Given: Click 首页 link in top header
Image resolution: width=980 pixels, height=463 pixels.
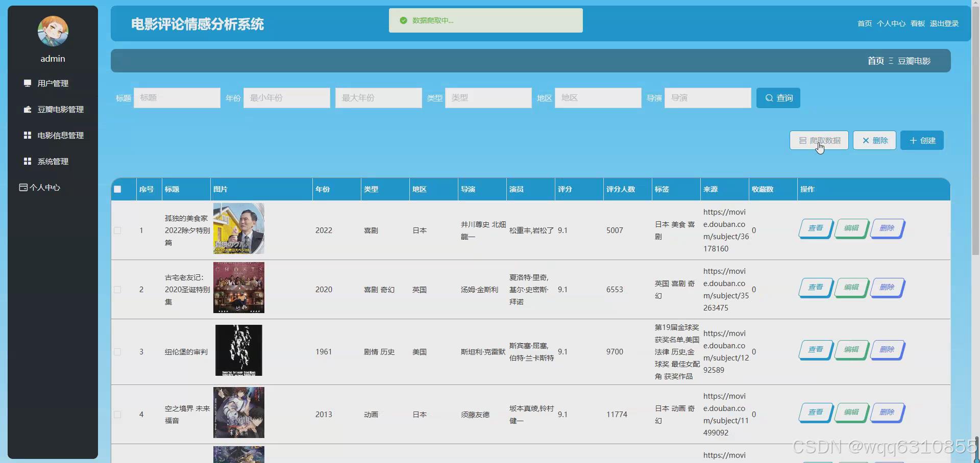Looking at the screenshot, I should [x=865, y=23].
